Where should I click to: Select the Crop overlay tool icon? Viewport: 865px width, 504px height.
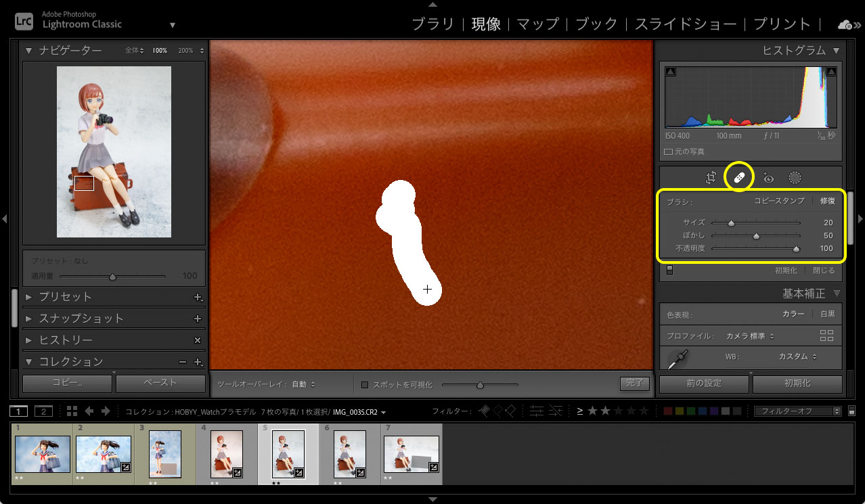[711, 178]
